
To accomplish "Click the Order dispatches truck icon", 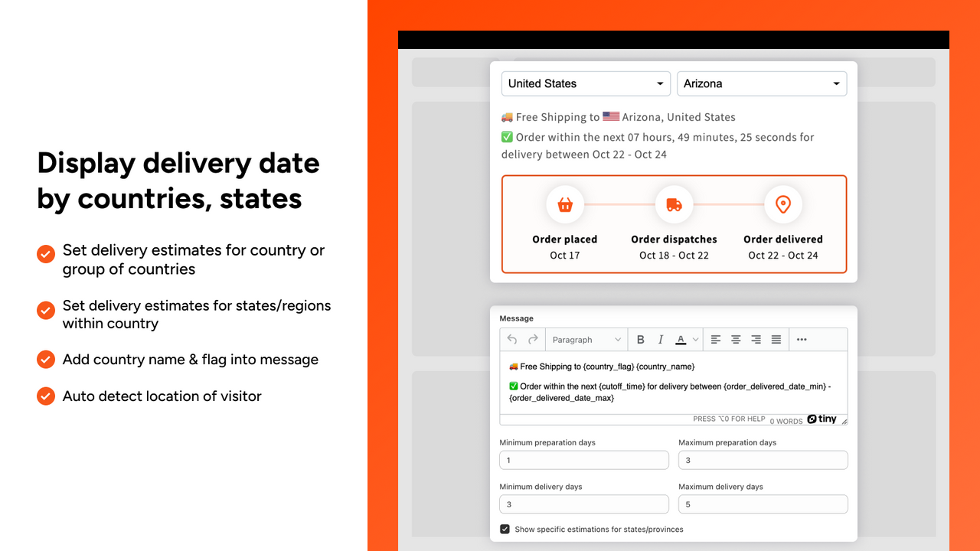I will click(x=674, y=205).
